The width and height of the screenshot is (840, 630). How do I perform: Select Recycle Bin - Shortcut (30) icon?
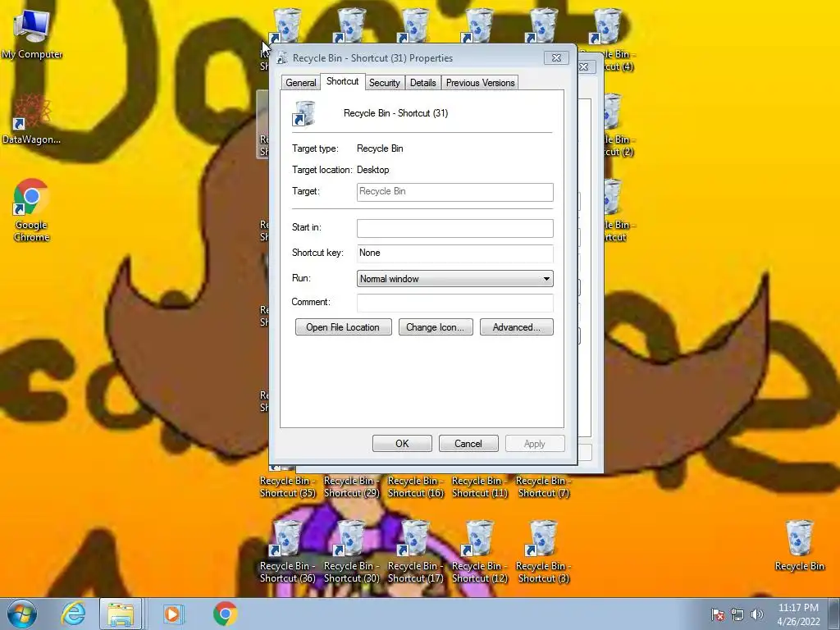[351, 550]
